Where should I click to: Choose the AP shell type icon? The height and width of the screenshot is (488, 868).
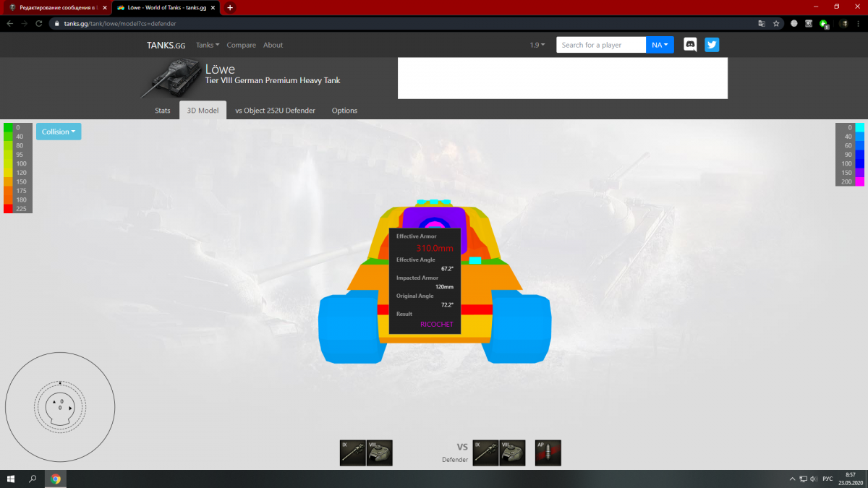click(548, 453)
